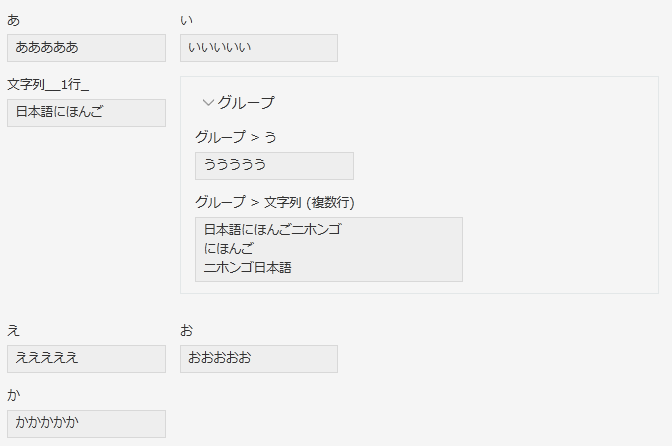672x446 pixels.
Task: Click the グループ section title
Action: point(246,102)
